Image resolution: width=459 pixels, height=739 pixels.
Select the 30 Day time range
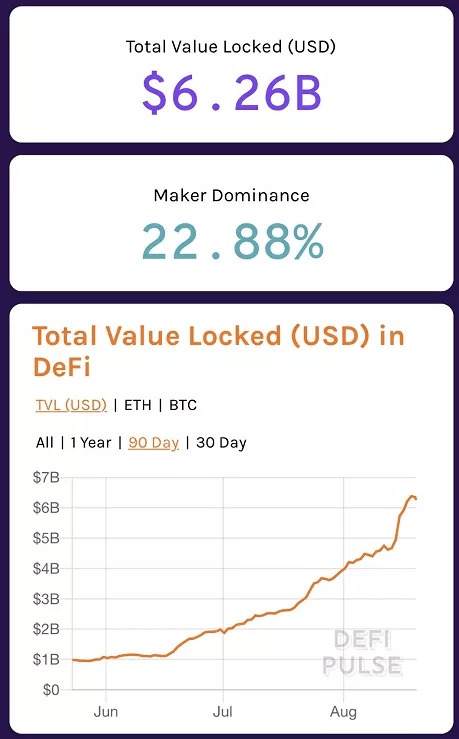(x=221, y=443)
